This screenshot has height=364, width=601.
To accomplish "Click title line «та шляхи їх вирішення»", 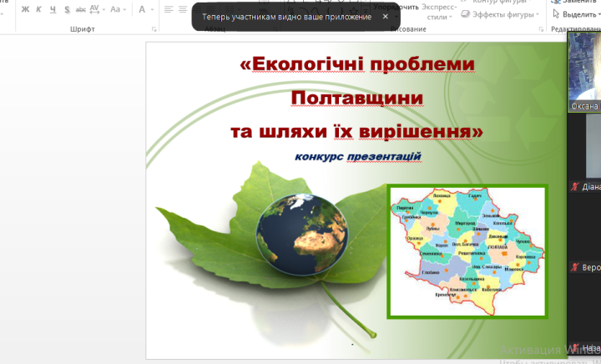I will [356, 131].
